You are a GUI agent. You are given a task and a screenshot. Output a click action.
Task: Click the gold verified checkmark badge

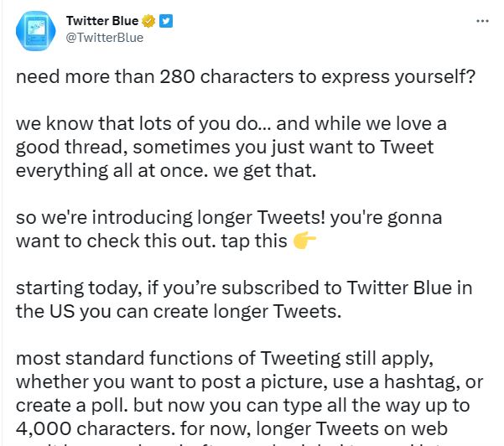coord(148,21)
